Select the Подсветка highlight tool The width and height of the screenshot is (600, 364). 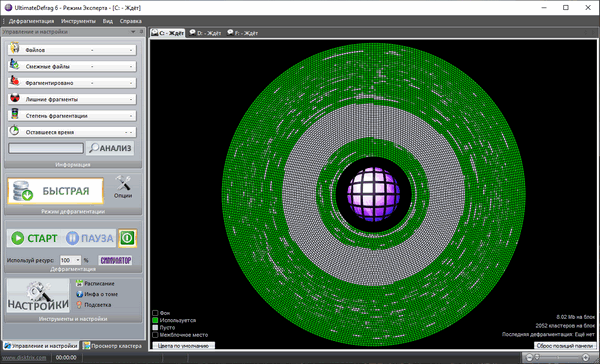(93, 305)
